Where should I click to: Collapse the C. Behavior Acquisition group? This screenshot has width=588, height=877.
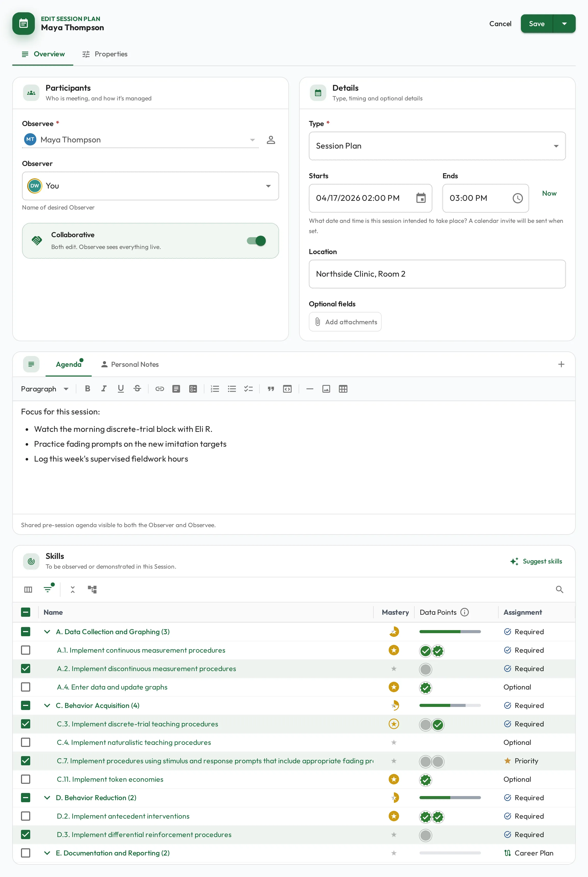pos(47,705)
